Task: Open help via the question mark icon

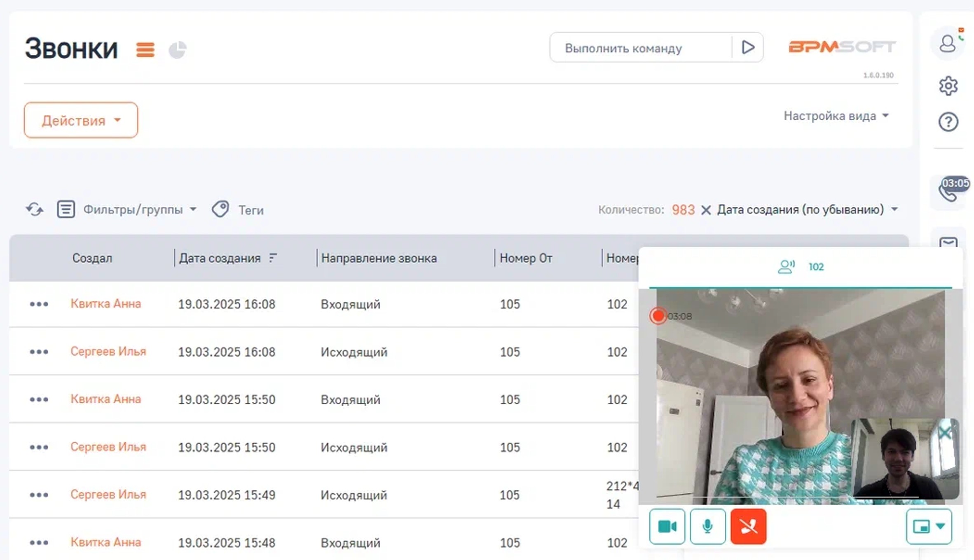Action: click(948, 122)
